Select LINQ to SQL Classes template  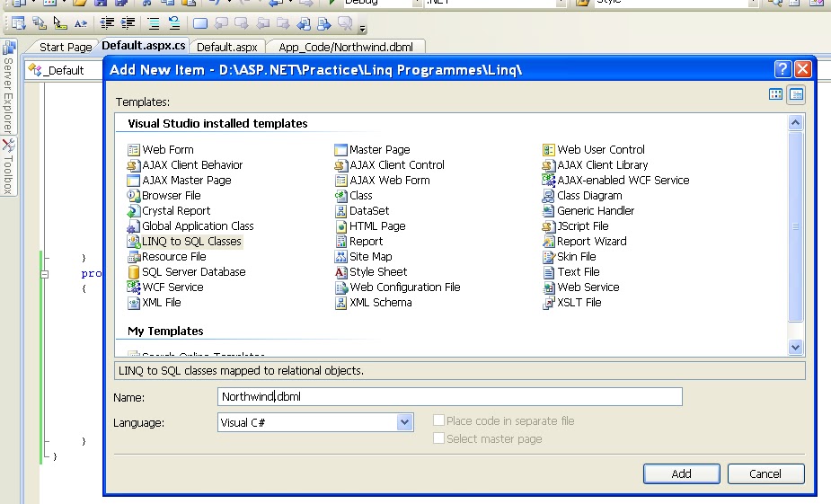tap(184, 242)
